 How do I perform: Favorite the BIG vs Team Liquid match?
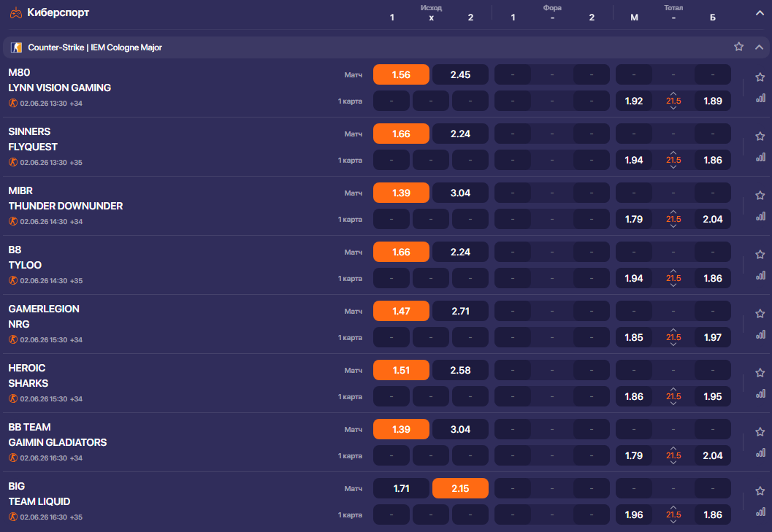(760, 490)
